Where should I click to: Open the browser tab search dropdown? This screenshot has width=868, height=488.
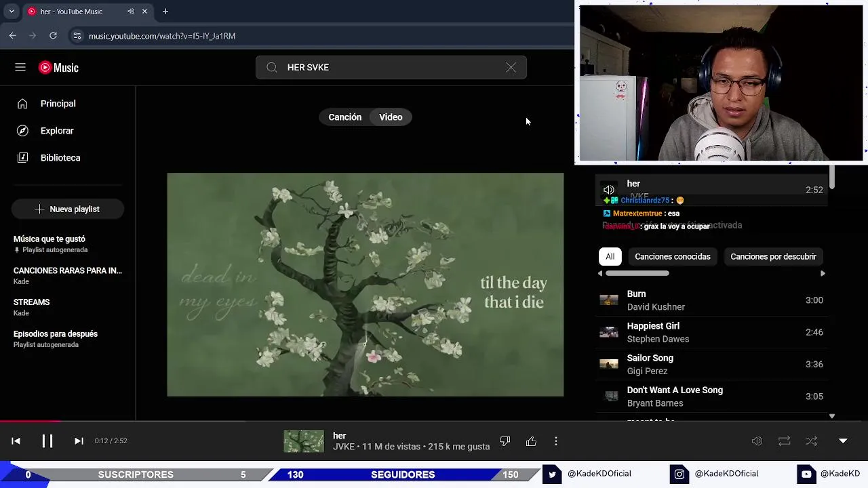[x=12, y=12]
